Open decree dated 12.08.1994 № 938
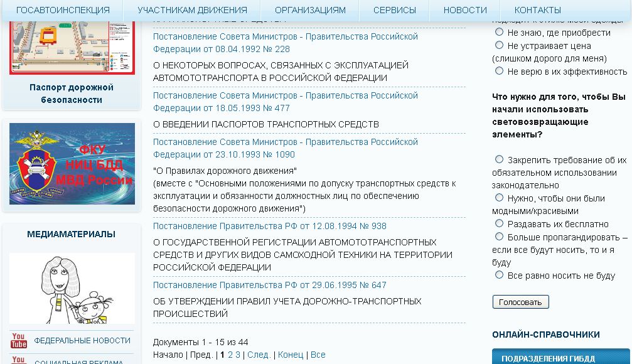 (x=270, y=226)
